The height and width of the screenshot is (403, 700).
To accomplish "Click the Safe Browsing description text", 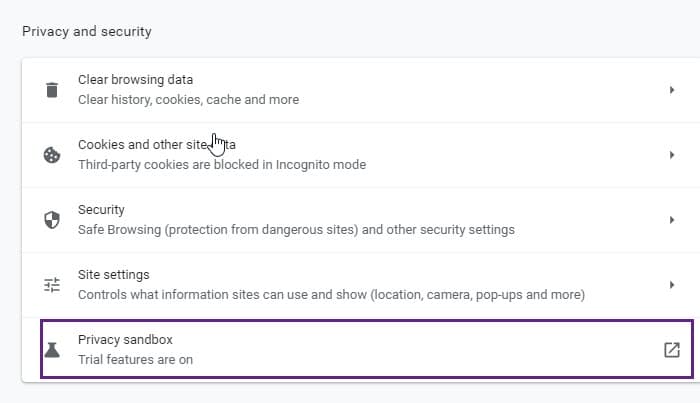I will click(x=296, y=229).
